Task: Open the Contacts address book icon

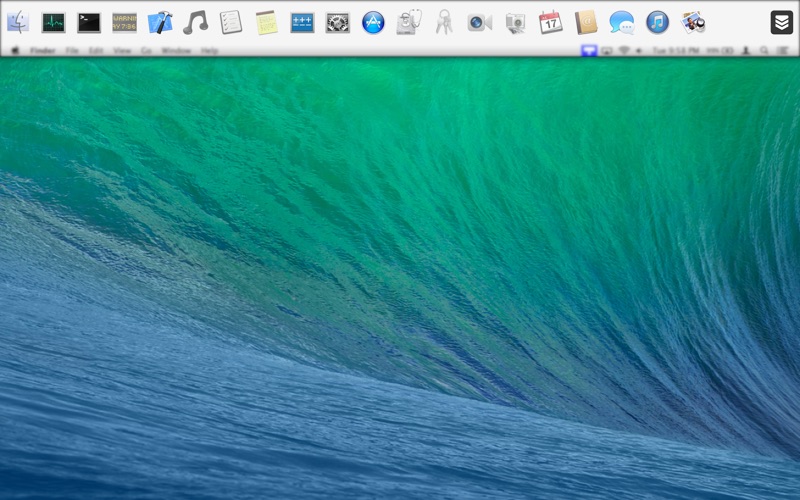Action: [x=586, y=22]
